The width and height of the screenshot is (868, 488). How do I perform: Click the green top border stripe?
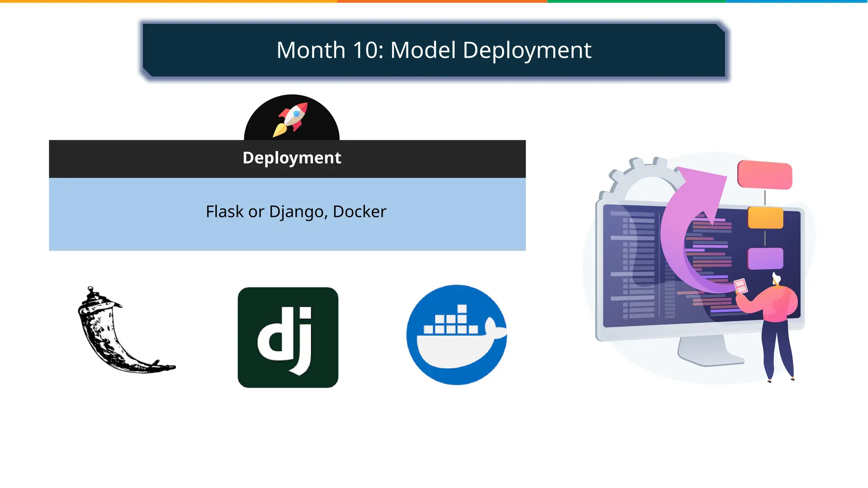636,1
